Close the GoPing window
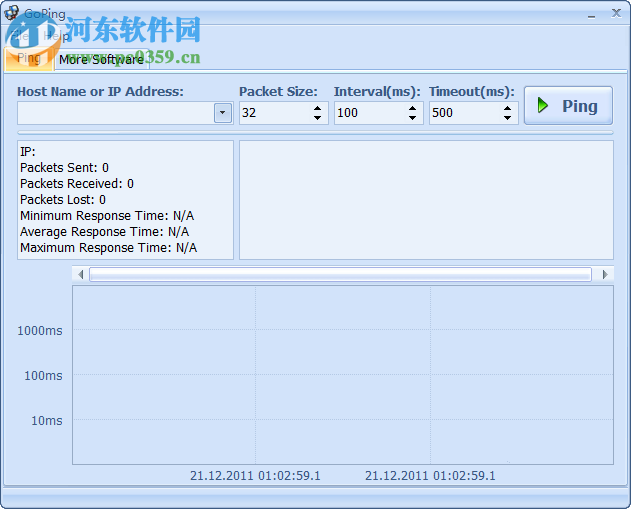631x509 pixels. tap(616, 13)
